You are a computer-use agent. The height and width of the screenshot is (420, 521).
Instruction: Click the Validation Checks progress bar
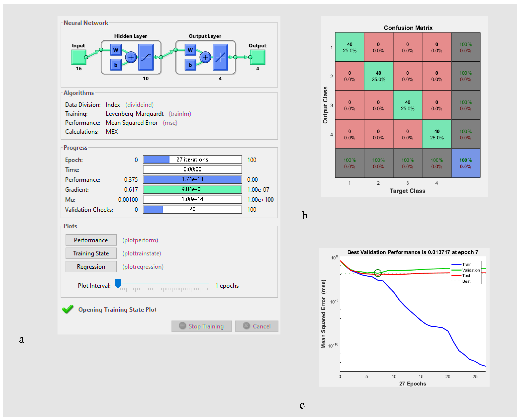pos(192,209)
